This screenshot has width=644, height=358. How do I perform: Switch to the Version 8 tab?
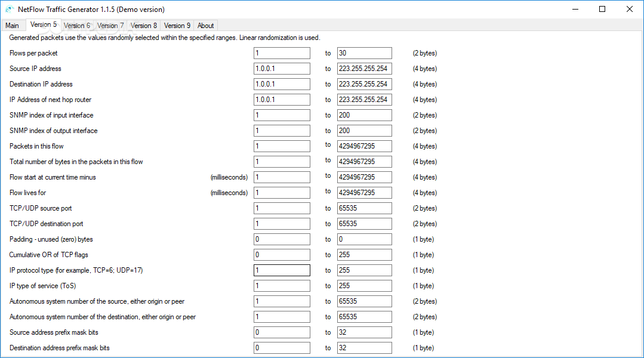coord(144,26)
